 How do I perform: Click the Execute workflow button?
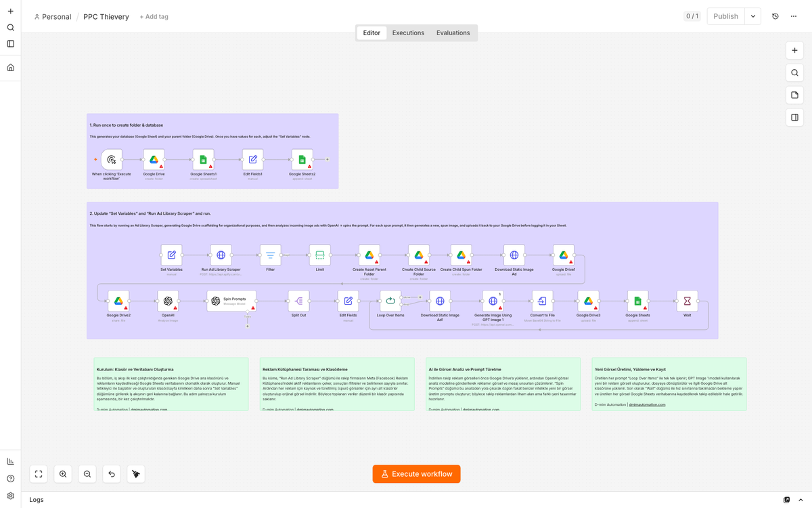[x=416, y=474]
